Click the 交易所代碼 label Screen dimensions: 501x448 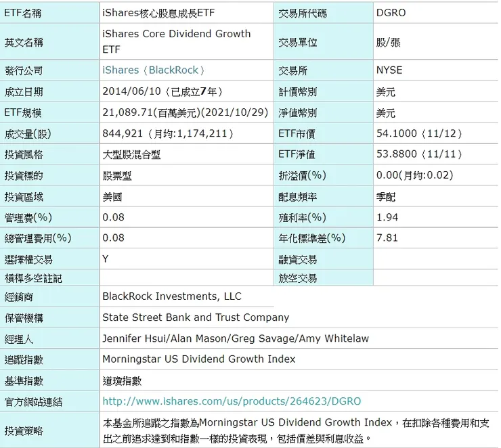coord(302,14)
